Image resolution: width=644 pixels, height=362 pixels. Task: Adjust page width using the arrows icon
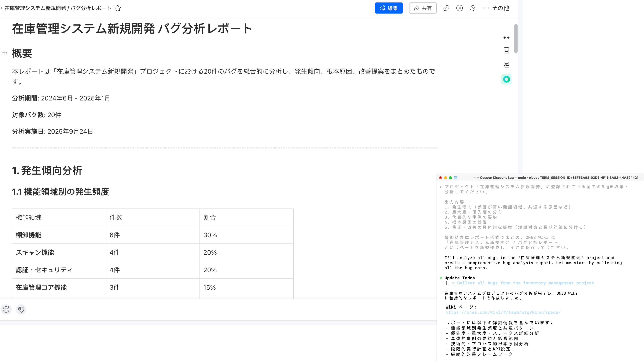pos(506,38)
